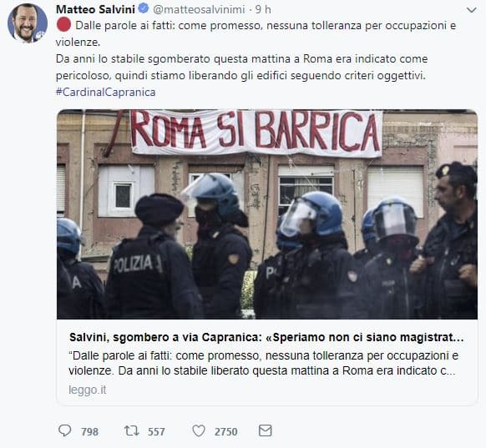
Task: Open Matteo Salvini's profile avatar
Action: 28,23
